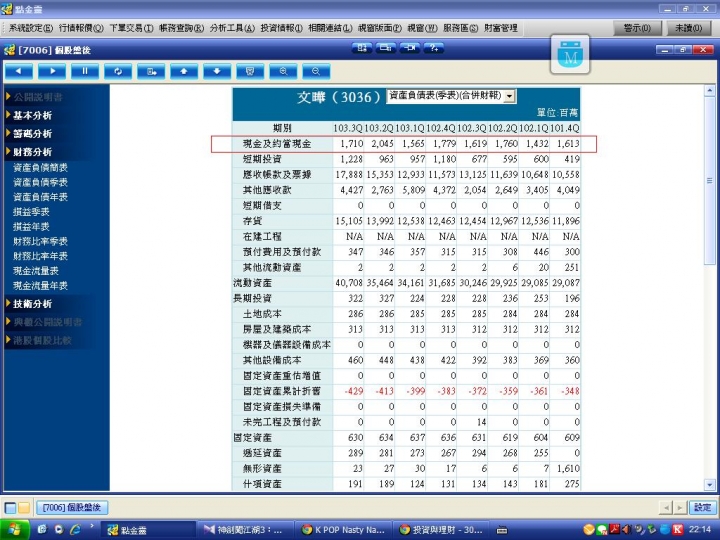
Task: Select 財務比率季表 link in sidebar
Action: [x=40, y=241]
